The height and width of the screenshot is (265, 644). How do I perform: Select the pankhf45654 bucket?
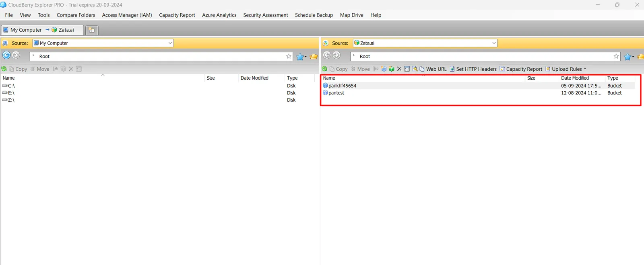click(479, 86)
